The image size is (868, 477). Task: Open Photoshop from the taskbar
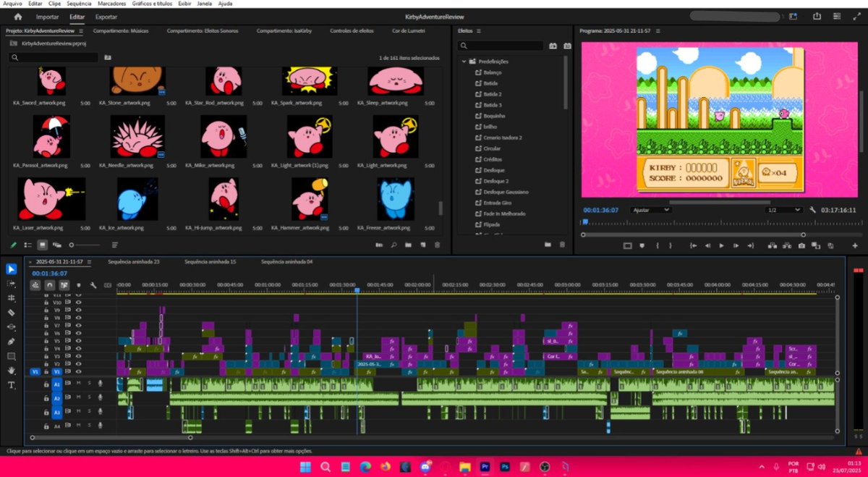tap(505, 467)
